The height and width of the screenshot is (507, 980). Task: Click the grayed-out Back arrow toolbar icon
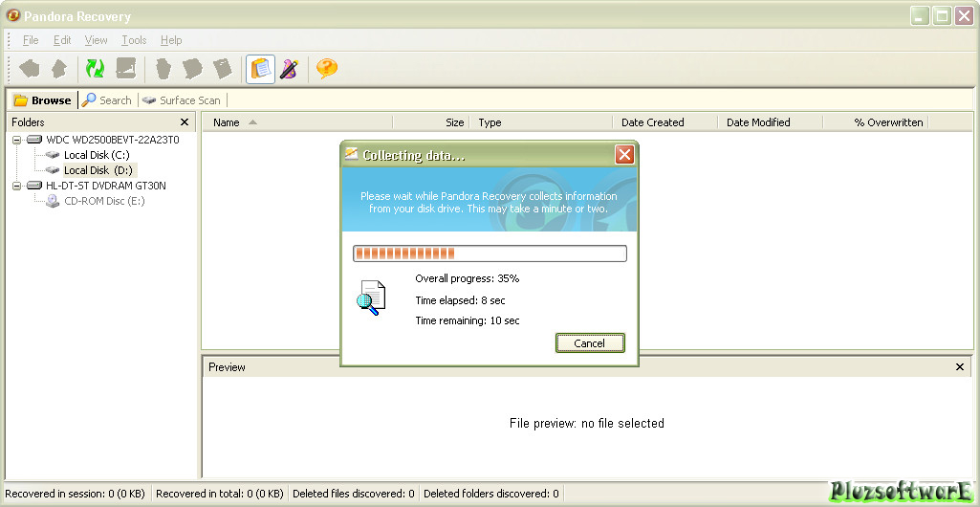click(30, 68)
